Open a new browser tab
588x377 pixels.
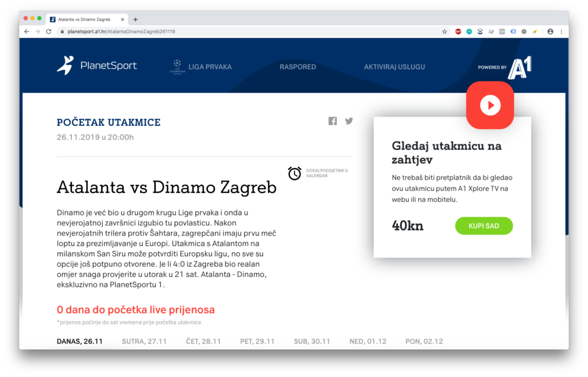coord(136,19)
